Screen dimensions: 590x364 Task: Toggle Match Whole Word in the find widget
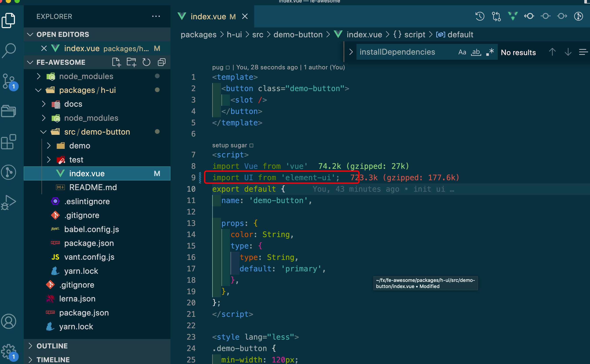tap(476, 52)
